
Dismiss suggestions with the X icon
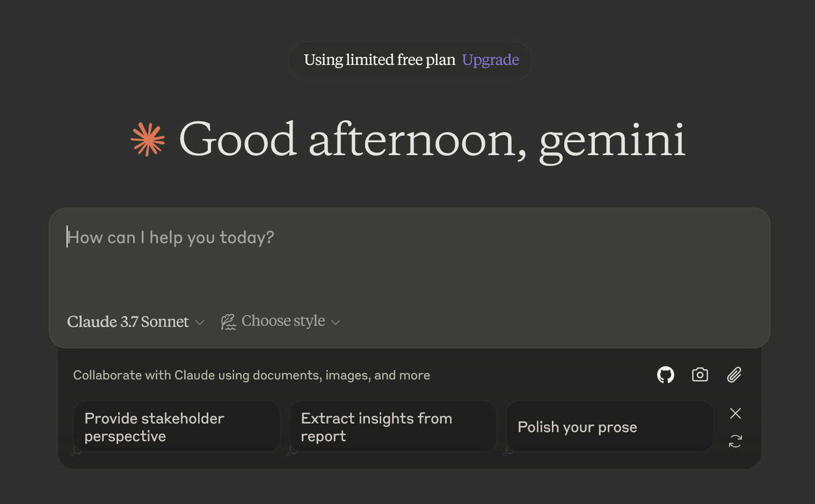(736, 413)
